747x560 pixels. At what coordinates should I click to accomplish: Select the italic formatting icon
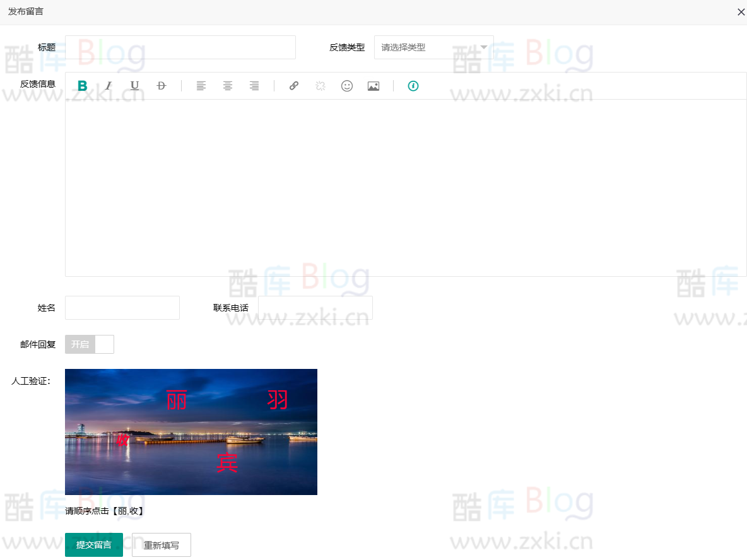tap(109, 86)
